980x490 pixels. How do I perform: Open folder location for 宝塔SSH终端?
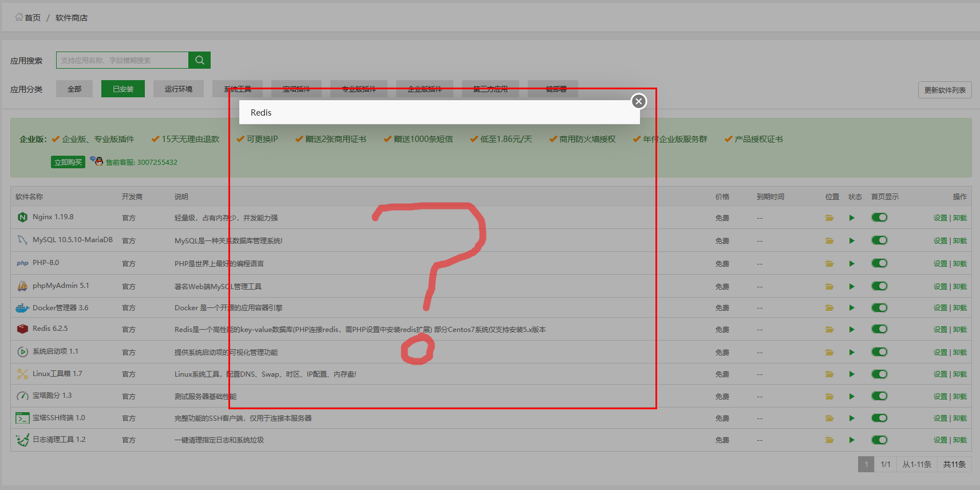click(x=829, y=418)
